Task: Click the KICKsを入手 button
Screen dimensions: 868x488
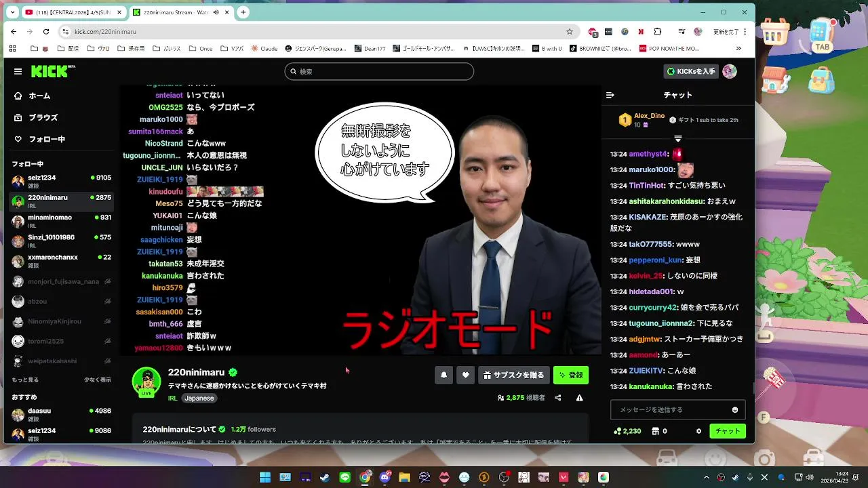Action: (x=691, y=71)
